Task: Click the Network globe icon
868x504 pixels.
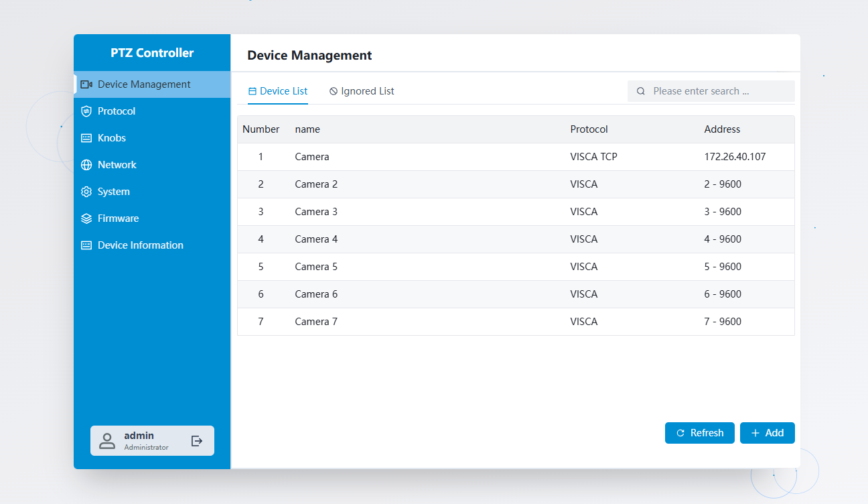Action: [x=86, y=165]
